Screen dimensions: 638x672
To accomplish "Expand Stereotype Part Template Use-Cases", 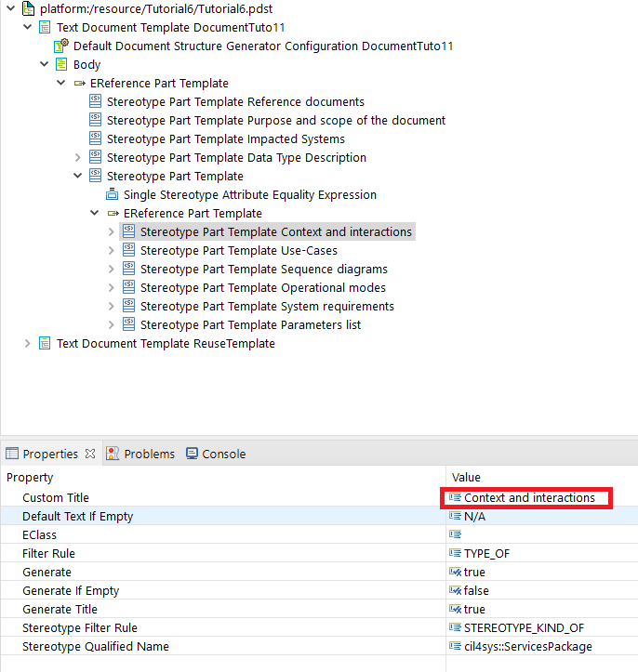I will click(x=111, y=250).
